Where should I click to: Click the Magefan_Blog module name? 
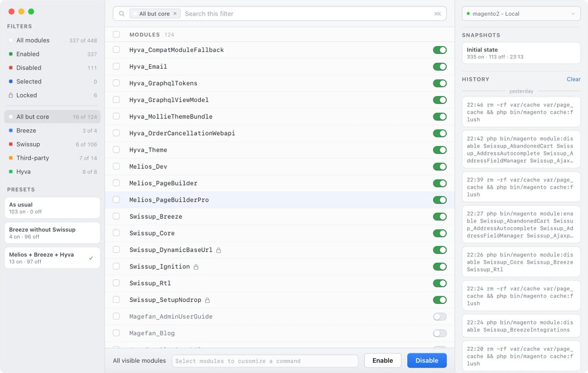(152, 333)
